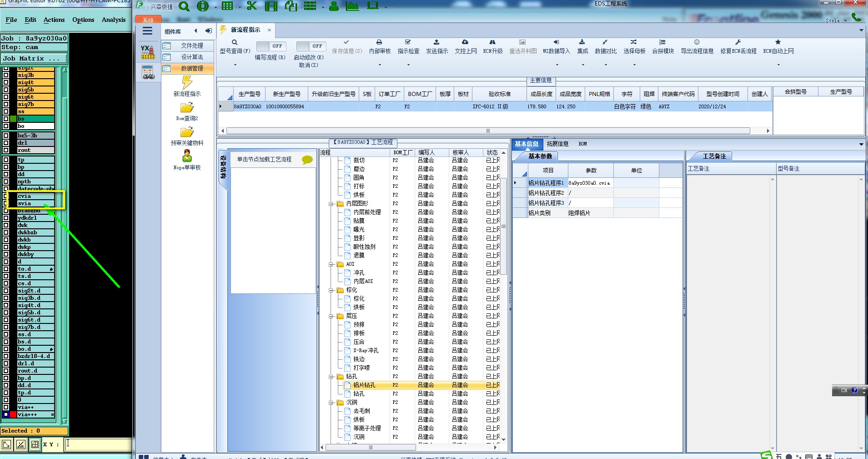Click the green area chart icon
The image size is (868, 459).
(x=352, y=6)
